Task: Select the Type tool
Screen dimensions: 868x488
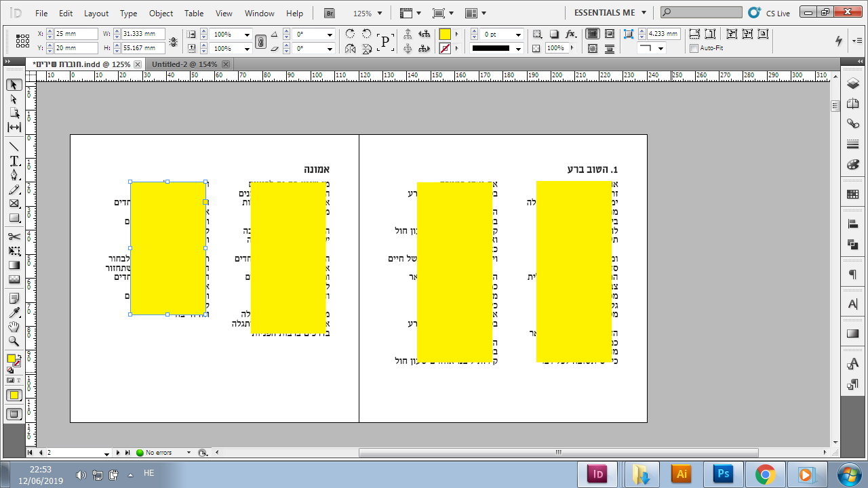Action: pyautogui.click(x=14, y=161)
